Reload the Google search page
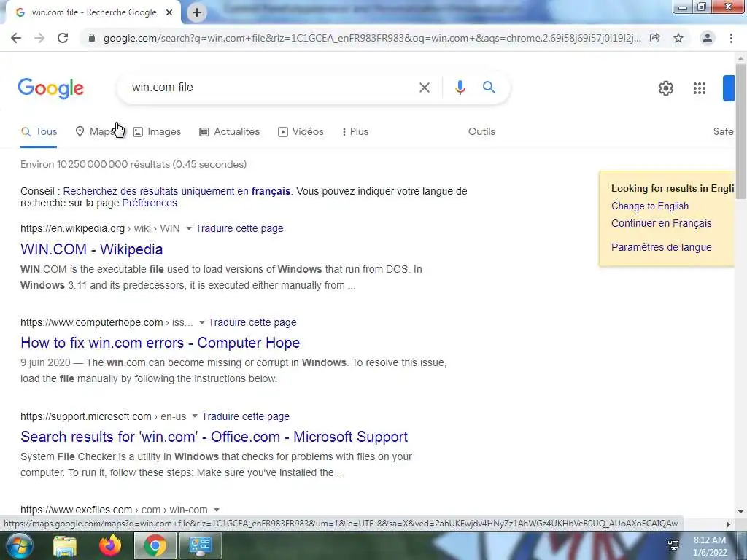The height and width of the screenshot is (560, 747). (x=63, y=38)
